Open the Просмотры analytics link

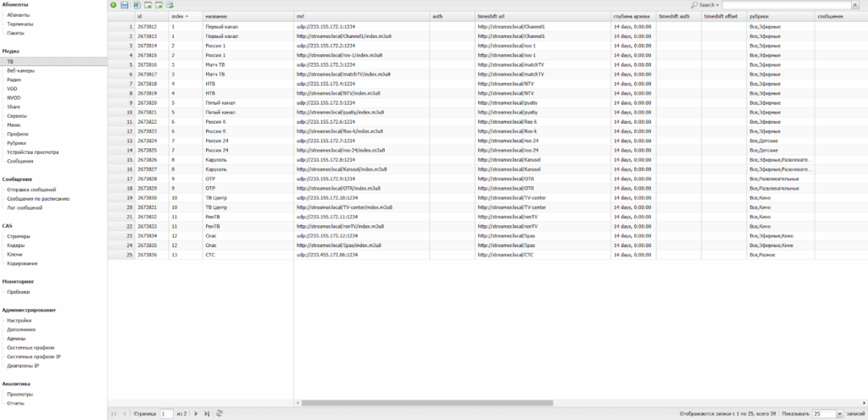point(20,394)
